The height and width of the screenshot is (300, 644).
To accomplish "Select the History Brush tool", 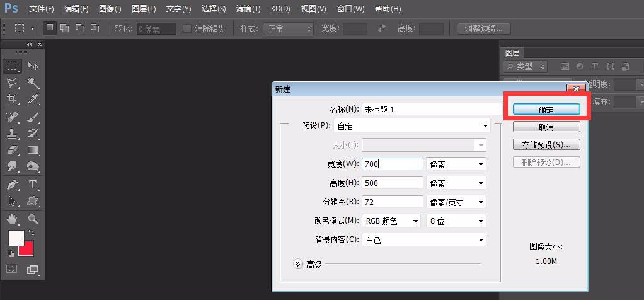I will click(32, 134).
